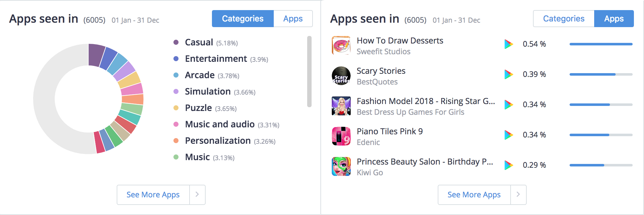The height and width of the screenshot is (215, 644).
Task: Open the Piano Tiles Pink 9 title
Action: click(x=390, y=131)
